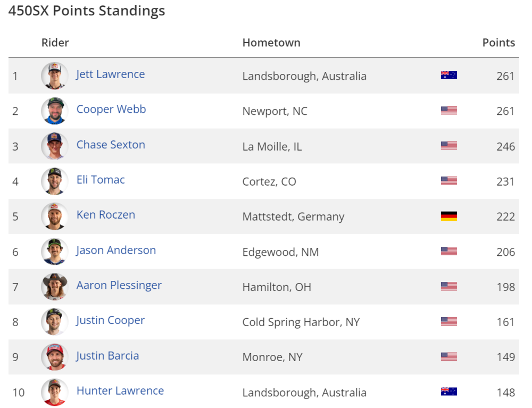Open Jason Anderson's rider name link
Screen dimensions: 532x408
tap(116, 250)
